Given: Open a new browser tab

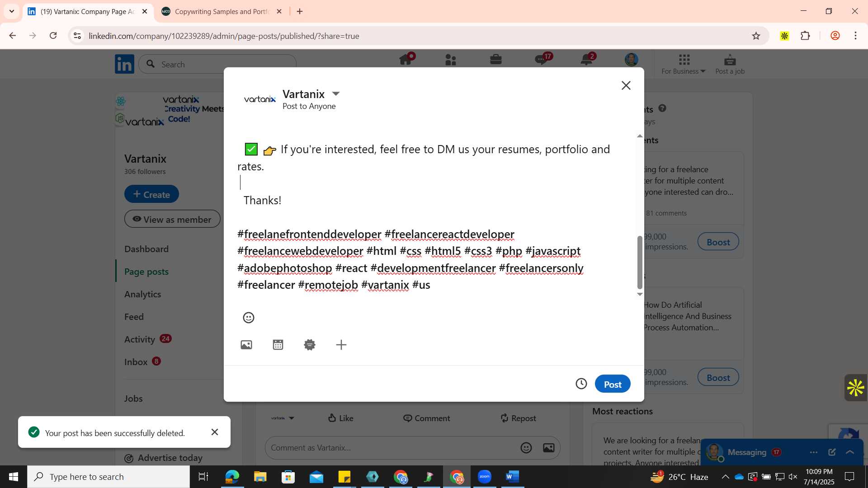Looking at the screenshot, I should point(300,12).
